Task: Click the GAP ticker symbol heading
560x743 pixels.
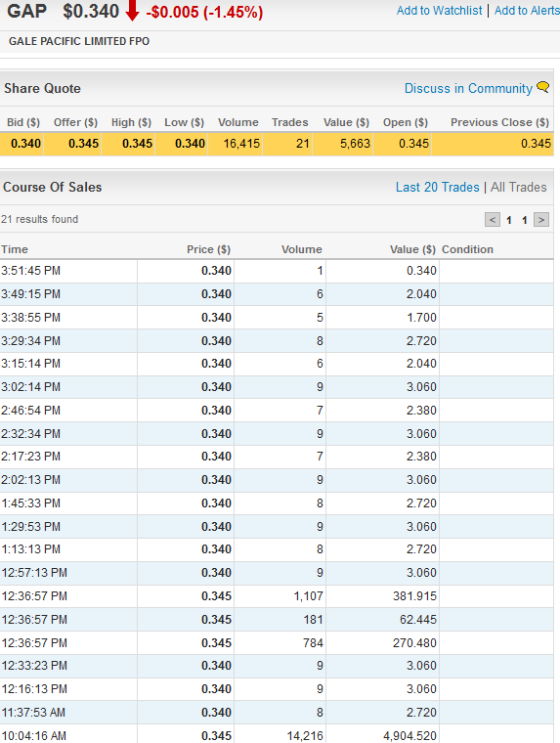Action: pyautogui.click(x=27, y=11)
